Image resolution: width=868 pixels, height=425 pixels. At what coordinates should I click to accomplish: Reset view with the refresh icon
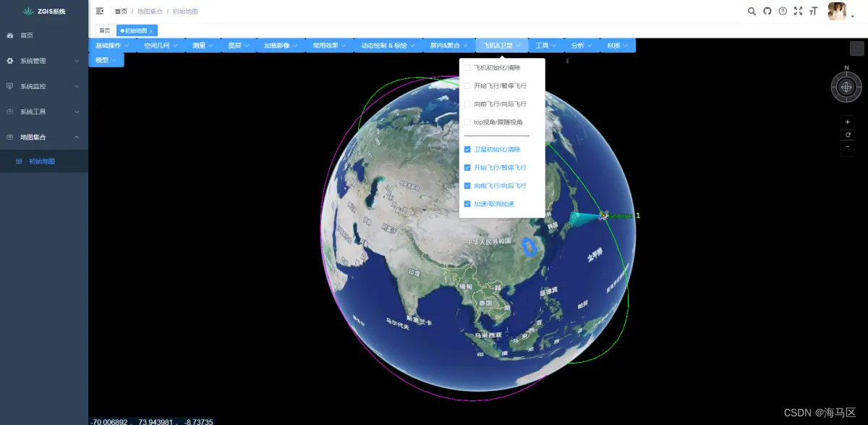click(x=847, y=135)
